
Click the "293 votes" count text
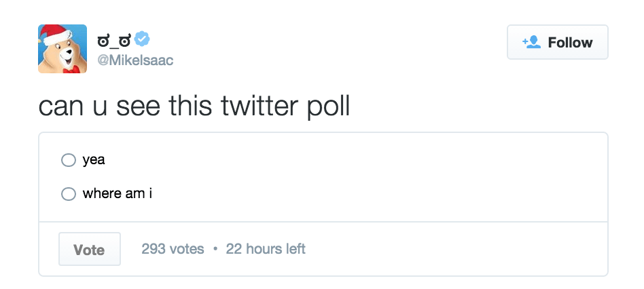[173, 249]
